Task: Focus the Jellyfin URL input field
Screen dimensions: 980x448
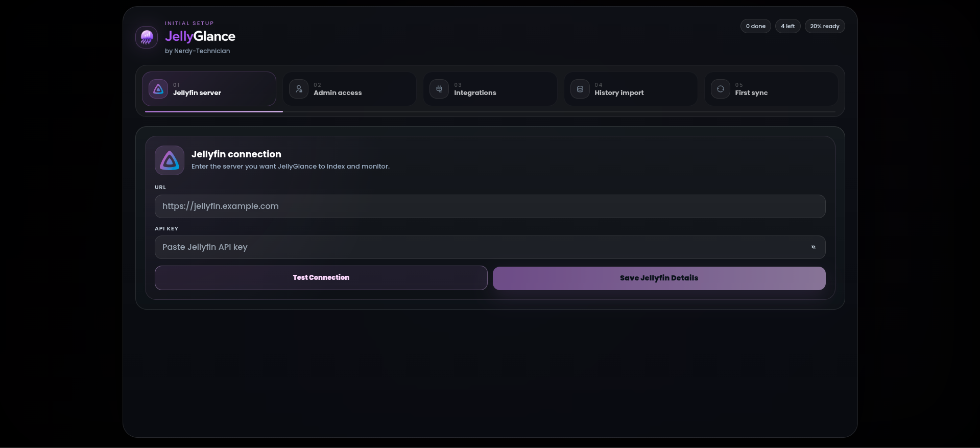Action: coord(490,206)
